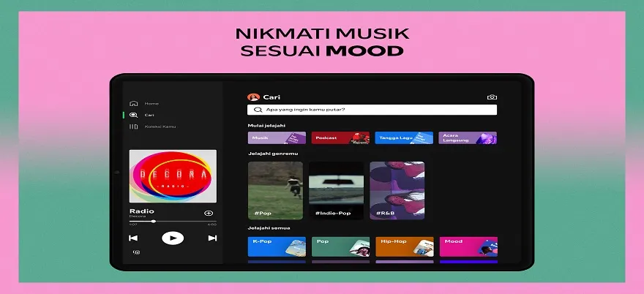Viewport: 644px width, 294px height.
Task: Open the Home icon in sidebar
Action: click(133, 103)
